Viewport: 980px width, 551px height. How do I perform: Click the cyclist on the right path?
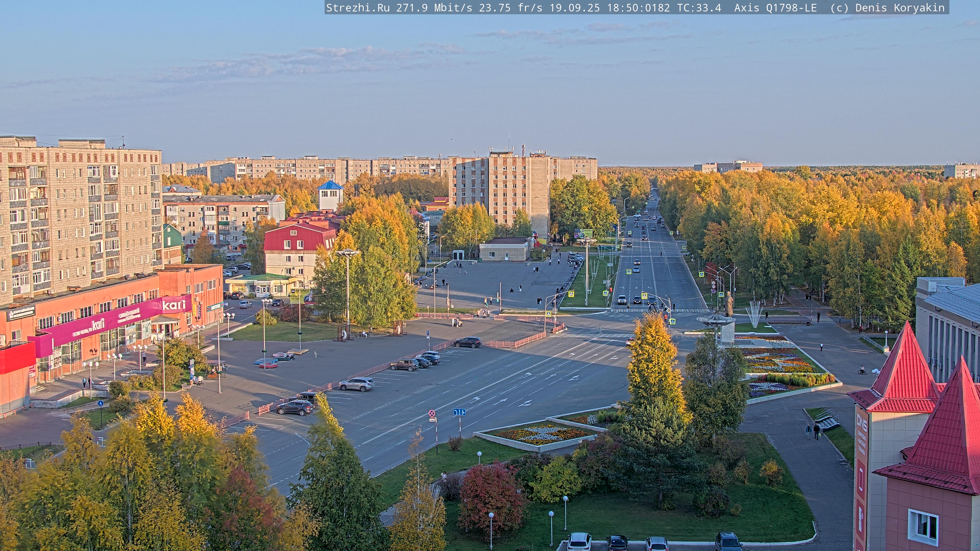[x=862, y=370]
